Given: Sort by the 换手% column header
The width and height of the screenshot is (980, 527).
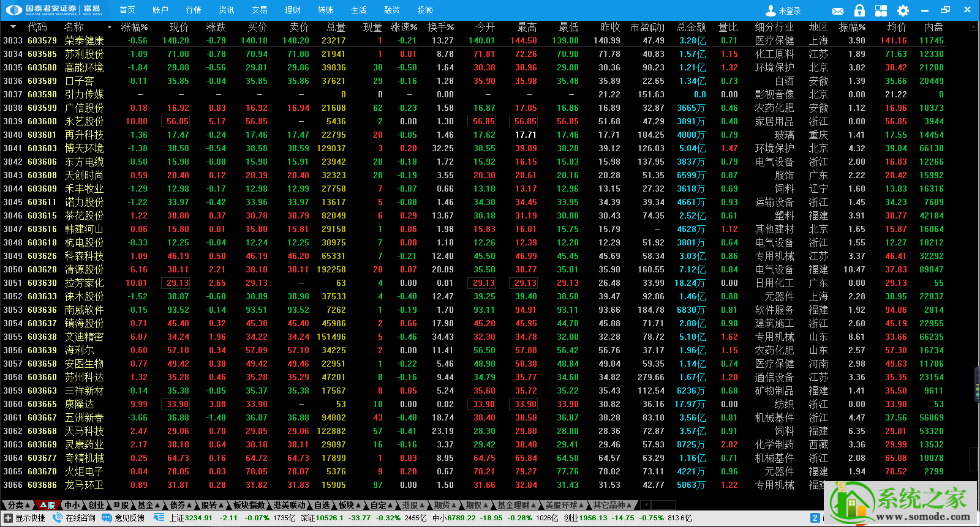Looking at the screenshot, I should coord(441,27).
